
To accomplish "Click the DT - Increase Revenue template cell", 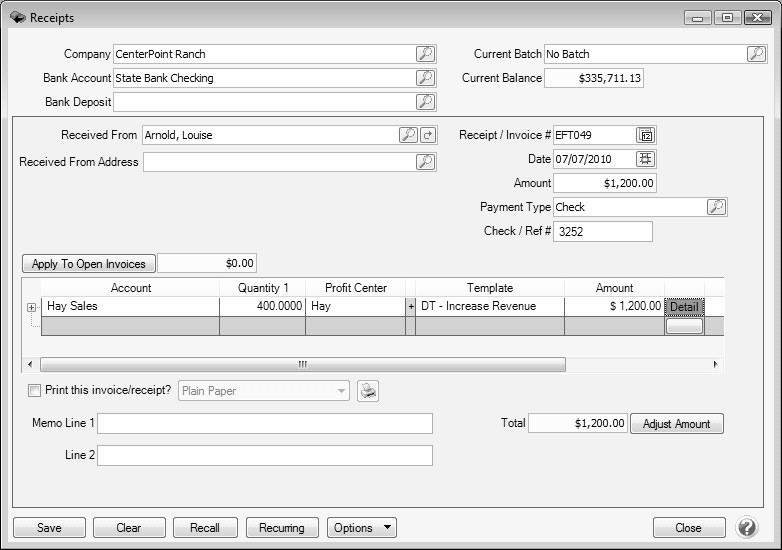I will tap(490, 306).
